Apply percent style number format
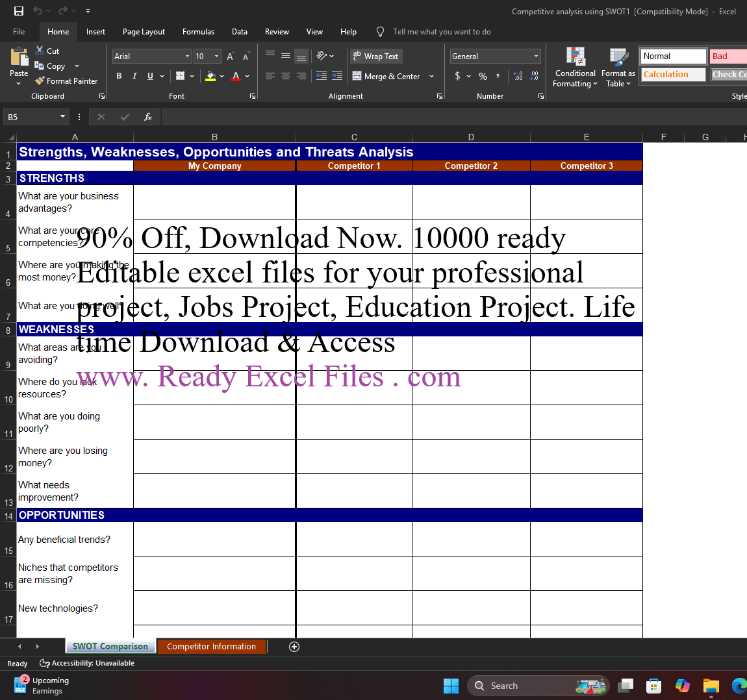Screen dimensions: 747x700 [483, 76]
